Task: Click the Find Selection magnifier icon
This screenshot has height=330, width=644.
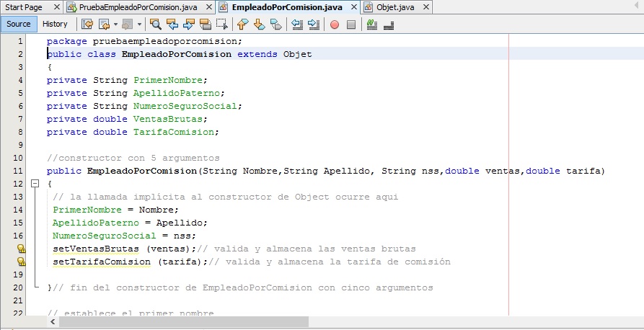Action: (155, 24)
